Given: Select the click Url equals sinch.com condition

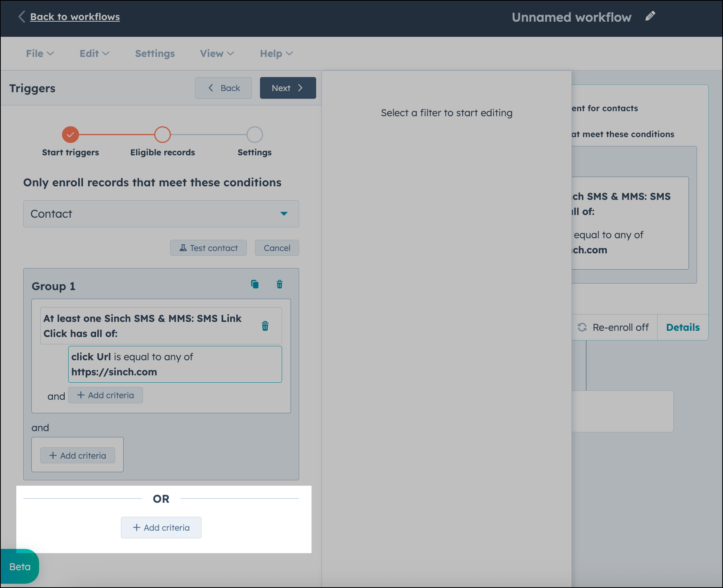Looking at the screenshot, I should click(175, 364).
